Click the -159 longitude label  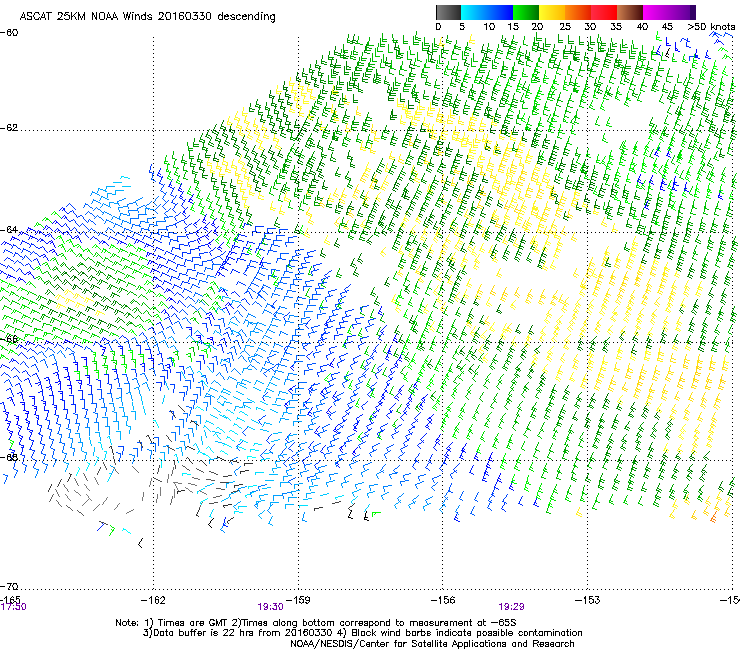tap(298, 600)
